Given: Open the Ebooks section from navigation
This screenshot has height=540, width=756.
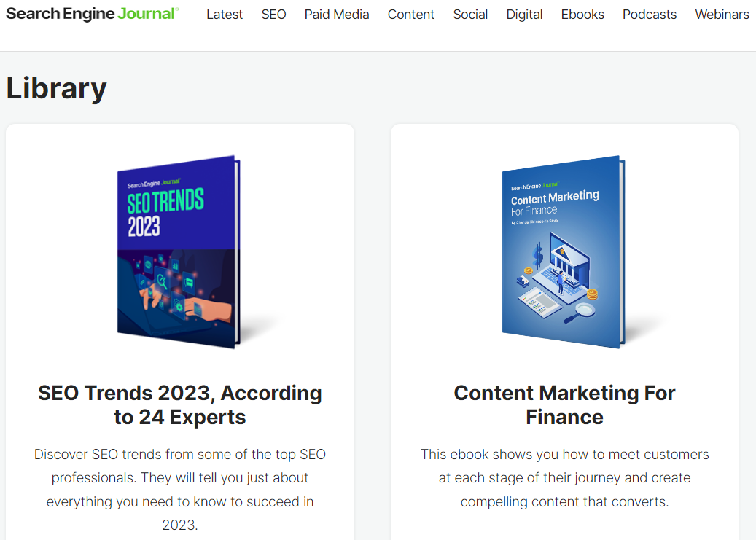Looking at the screenshot, I should tap(582, 15).
